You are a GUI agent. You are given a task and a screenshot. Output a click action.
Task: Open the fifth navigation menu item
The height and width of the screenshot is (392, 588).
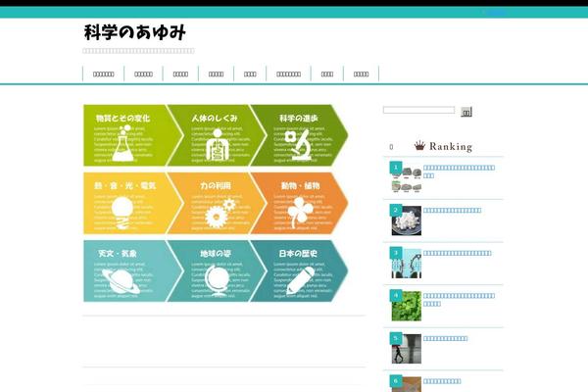[x=250, y=73]
